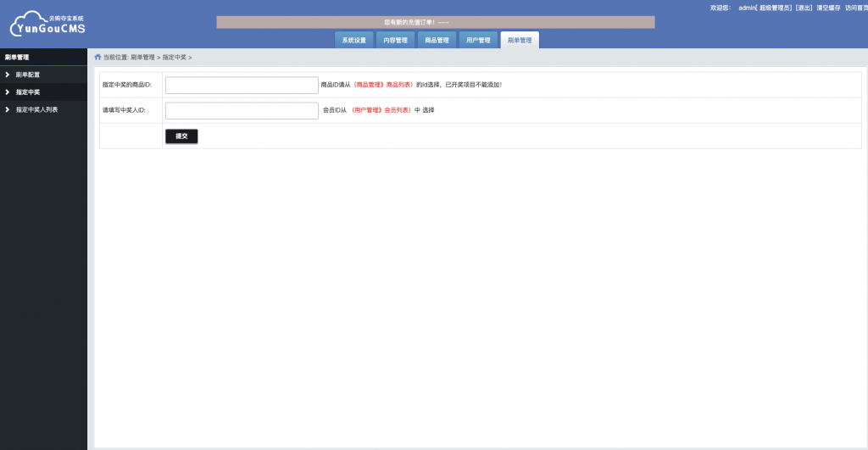Switch to the 内容管理 tab

(395, 40)
